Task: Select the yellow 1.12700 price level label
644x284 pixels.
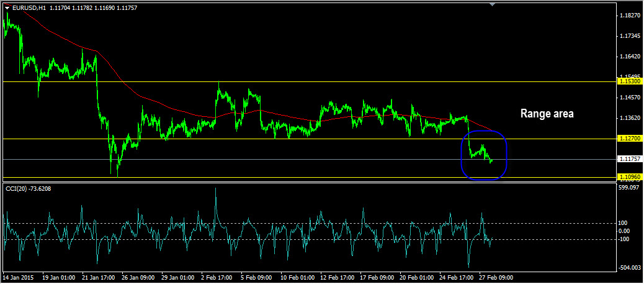Action: (x=629, y=139)
